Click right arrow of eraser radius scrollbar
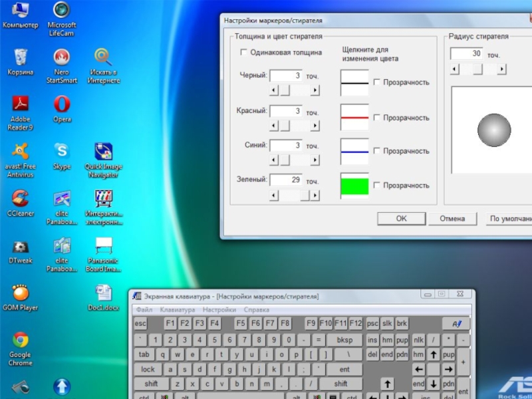The height and width of the screenshot is (399, 532). (501, 68)
